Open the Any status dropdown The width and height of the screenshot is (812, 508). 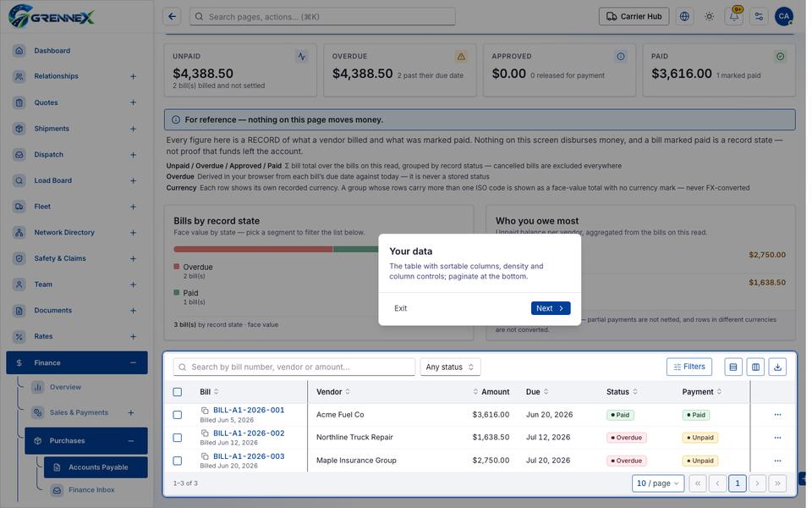coord(450,367)
